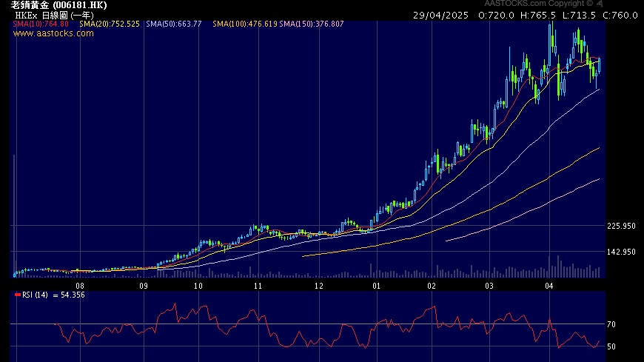Click the 29/04/2025 date readout
This screenshot has height=362, width=644.
click(x=442, y=15)
